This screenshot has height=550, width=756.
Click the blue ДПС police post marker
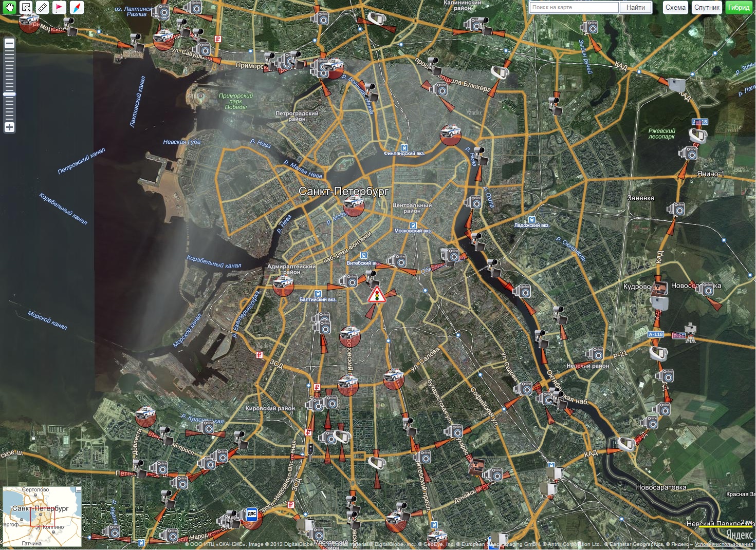(x=251, y=514)
